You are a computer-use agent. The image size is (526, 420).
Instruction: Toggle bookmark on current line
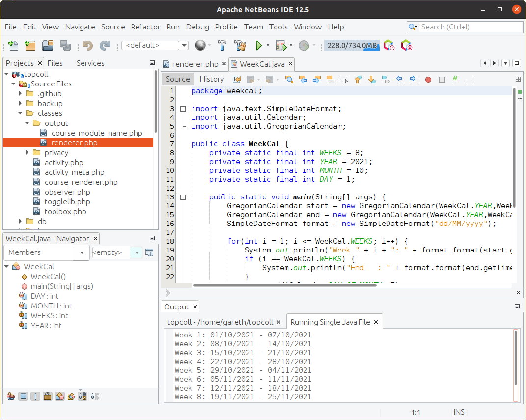click(x=386, y=79)
